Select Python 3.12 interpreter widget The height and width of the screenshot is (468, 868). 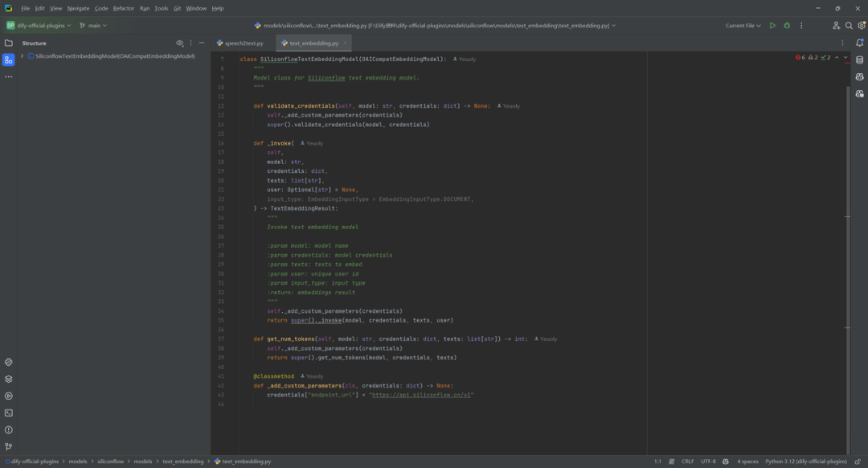click(x=806, y=462)
